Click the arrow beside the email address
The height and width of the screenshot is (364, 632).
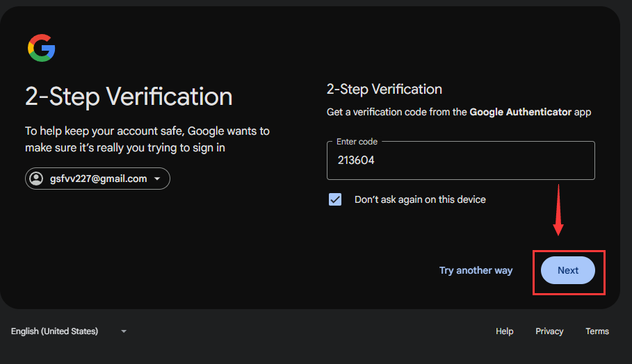[157, 179]
